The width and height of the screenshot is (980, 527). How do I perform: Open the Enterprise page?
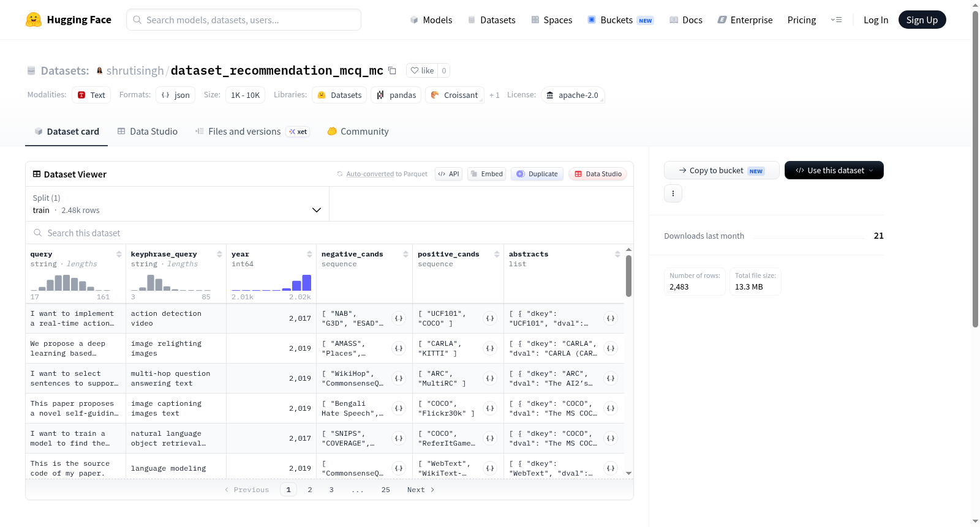745,20
